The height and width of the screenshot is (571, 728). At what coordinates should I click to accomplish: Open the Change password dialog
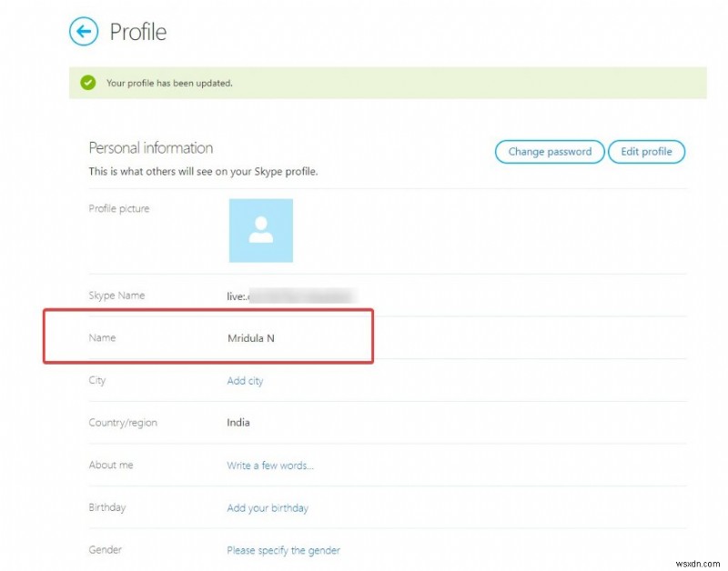click(x=549, y=152)
